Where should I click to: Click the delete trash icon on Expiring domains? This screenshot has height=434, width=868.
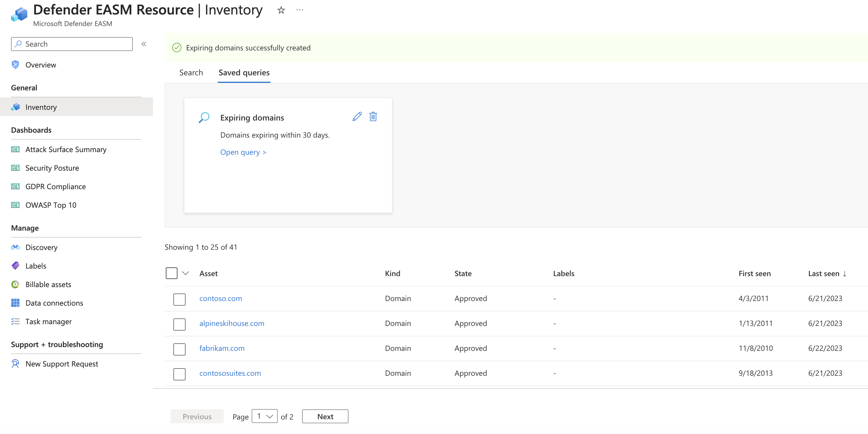click(373, 117)
